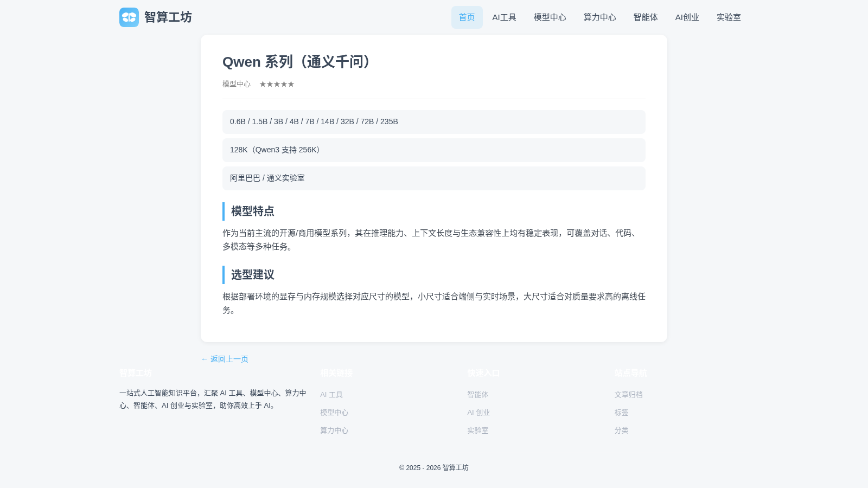Select 智能体 in top navigation
The height and width of the screenshot is (488, 868).
[x=646, y=17]
